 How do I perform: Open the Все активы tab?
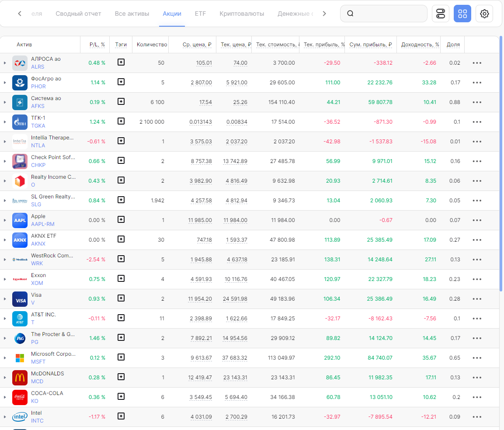(132, 14)
